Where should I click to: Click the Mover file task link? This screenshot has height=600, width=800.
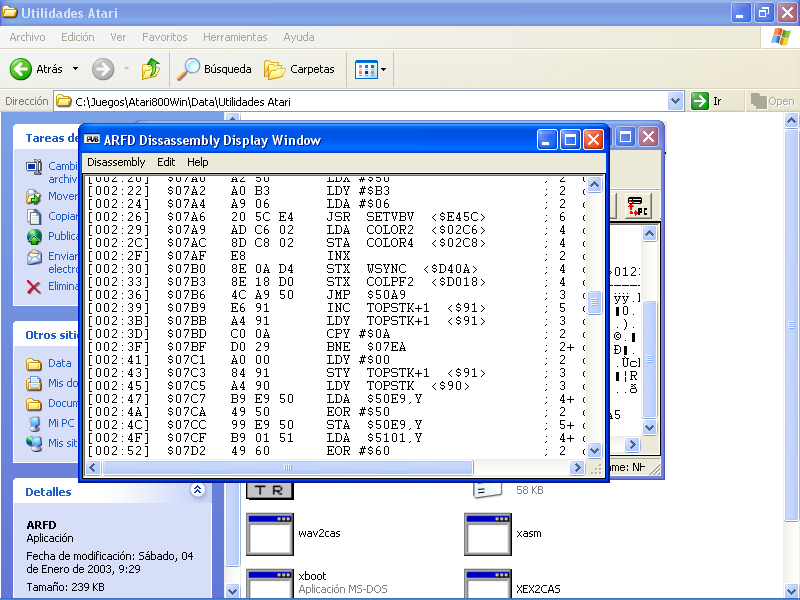click(x=63, y=196)
